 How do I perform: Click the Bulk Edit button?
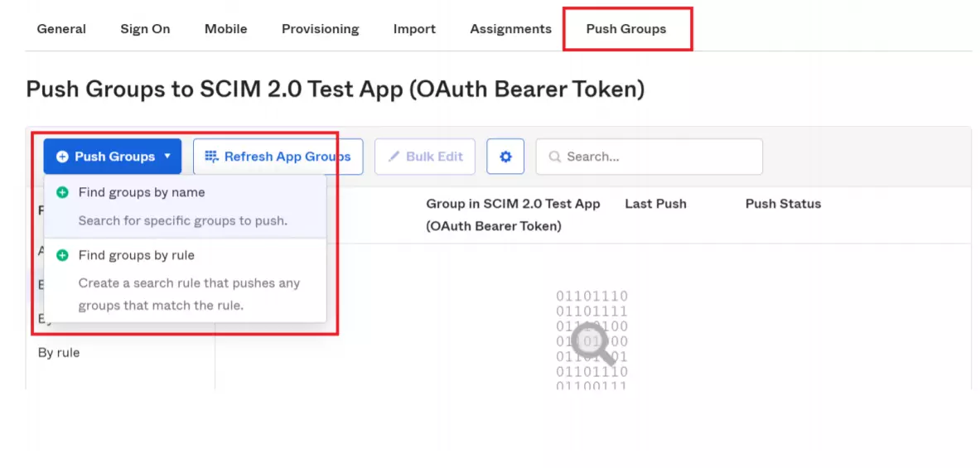(x=425, y=157)
